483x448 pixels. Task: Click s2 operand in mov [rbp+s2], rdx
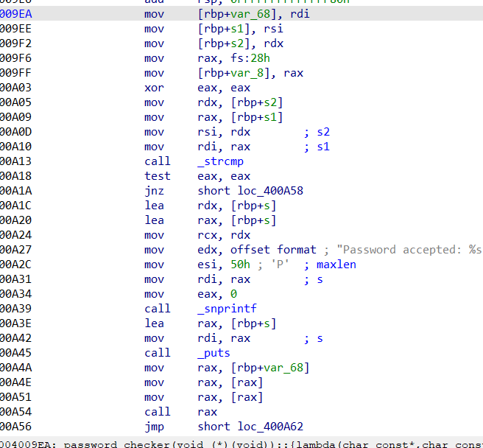coord(237,43)
